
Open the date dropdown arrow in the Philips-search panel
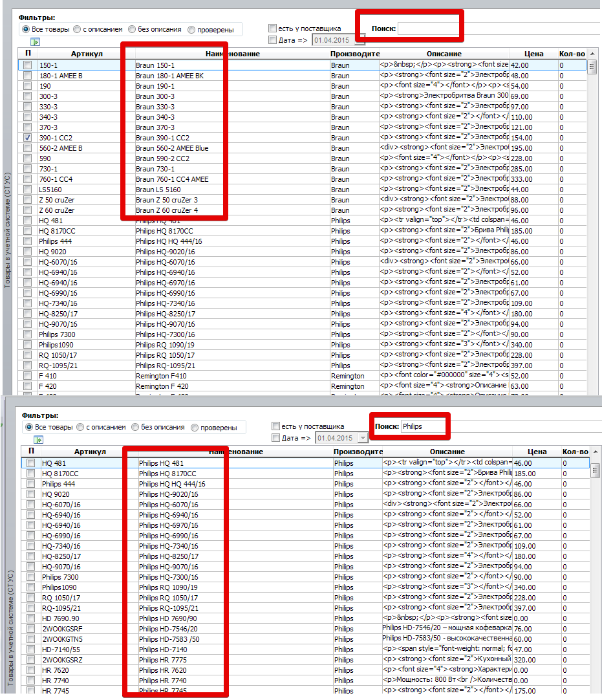[x=363, y=438]
